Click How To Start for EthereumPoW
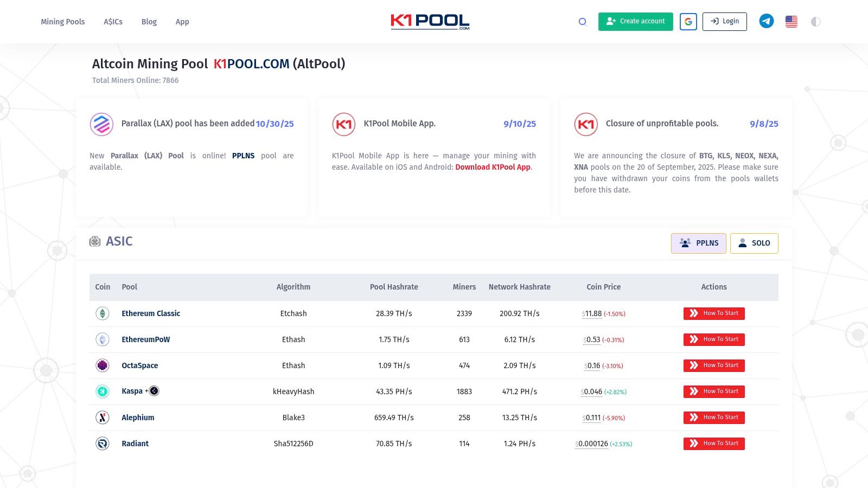This screenshot has height=488, width=868. coord(714,339)
